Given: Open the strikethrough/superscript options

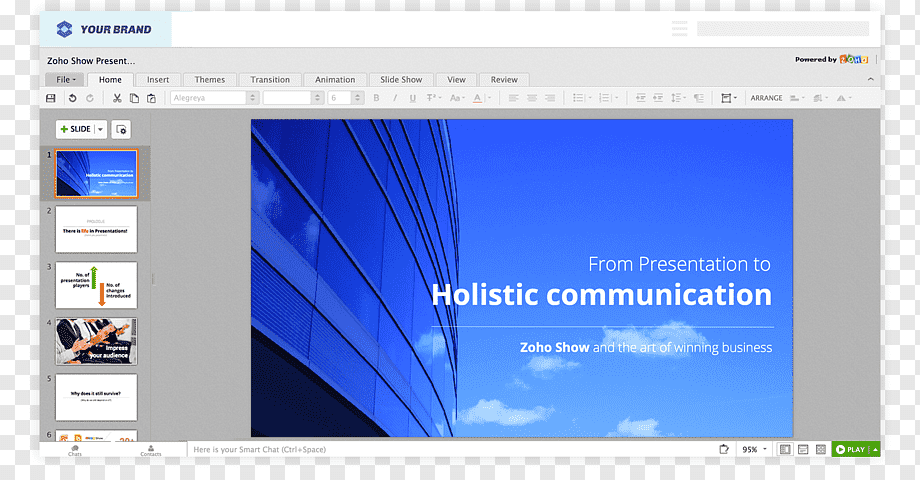Looking at the screenshot, I should [433, 98].
